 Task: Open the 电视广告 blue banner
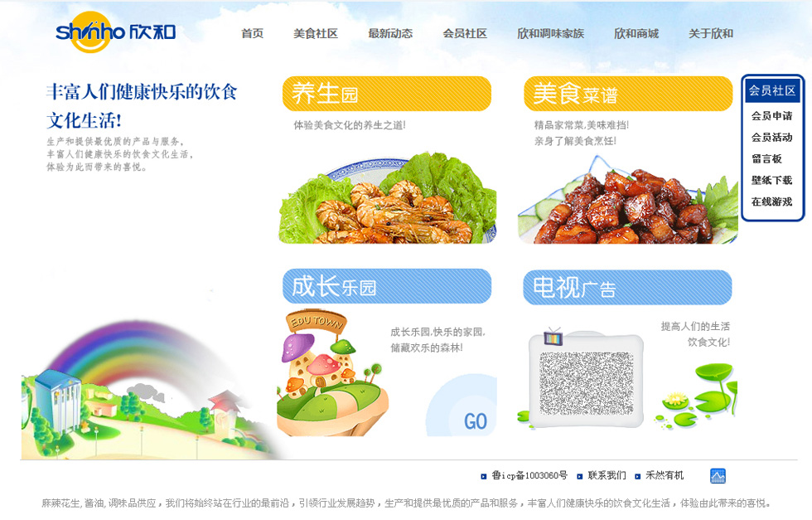pos(627,287)
